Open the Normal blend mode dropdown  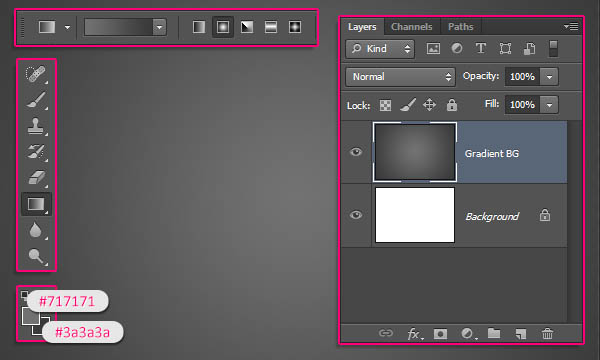400,77
